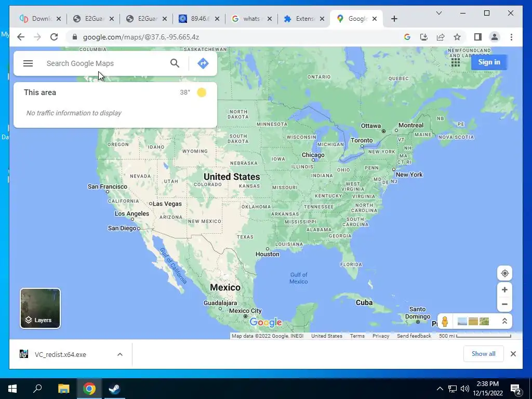Click the volume speaker icon
Viewport: 532px width, 399px height.
pos(465,389)
